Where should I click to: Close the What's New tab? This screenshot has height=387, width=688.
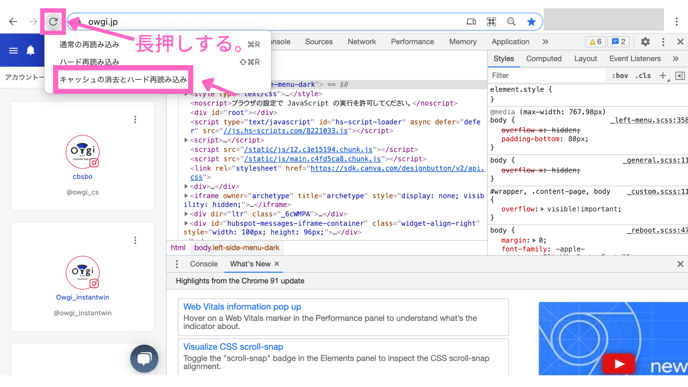point(277,264)
